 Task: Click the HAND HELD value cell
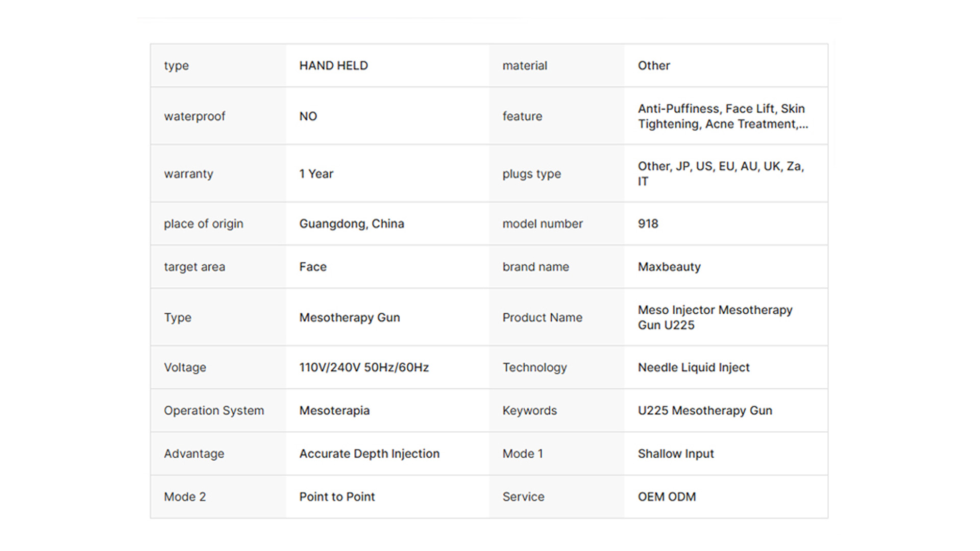click(333, 66)
